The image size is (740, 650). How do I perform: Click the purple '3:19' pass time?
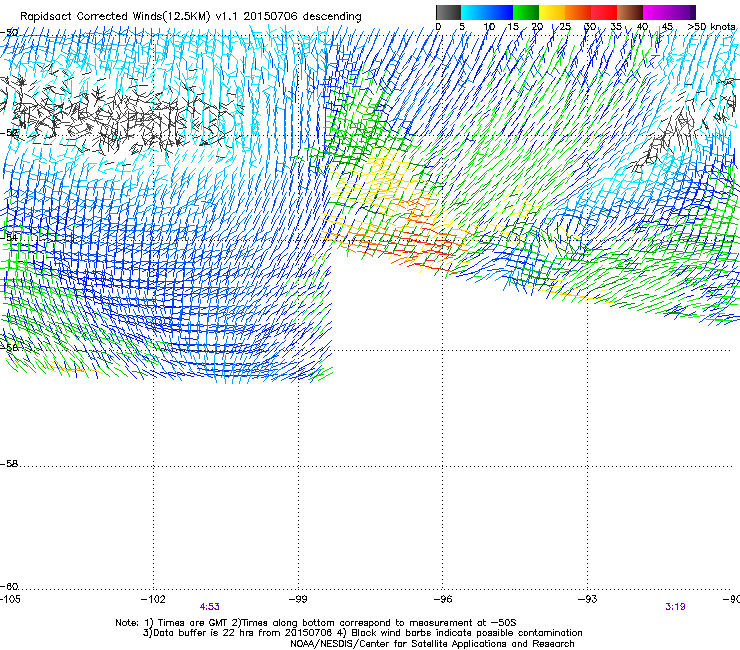675,607
